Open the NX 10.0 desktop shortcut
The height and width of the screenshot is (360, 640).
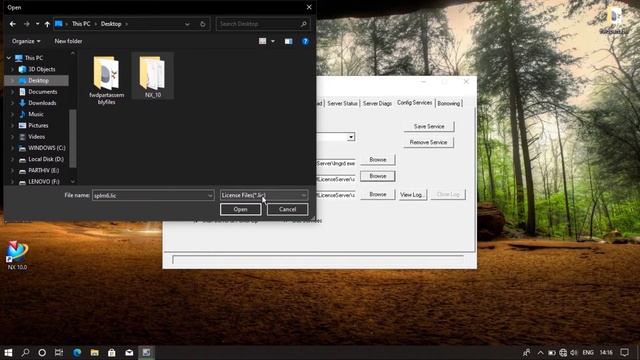(x=17, y=256)
